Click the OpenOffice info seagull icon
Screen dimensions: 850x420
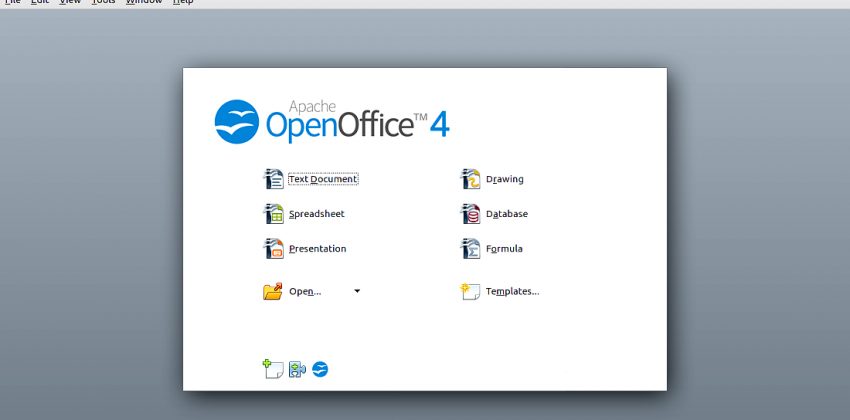(x=320, y=370)
